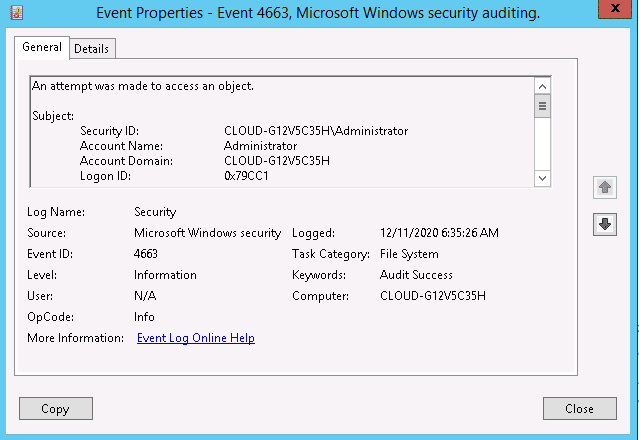Click Logon ID value 0x79CC1
This screenshot has width=639, height=440.
[246, 176]
